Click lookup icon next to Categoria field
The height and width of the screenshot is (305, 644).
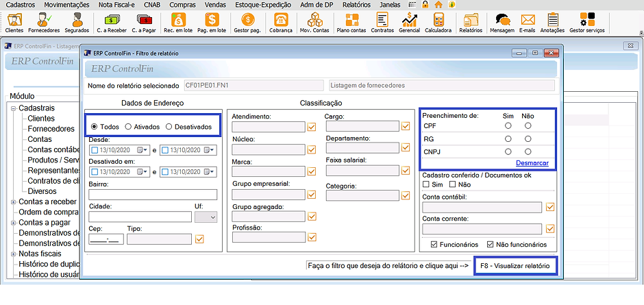406,195
